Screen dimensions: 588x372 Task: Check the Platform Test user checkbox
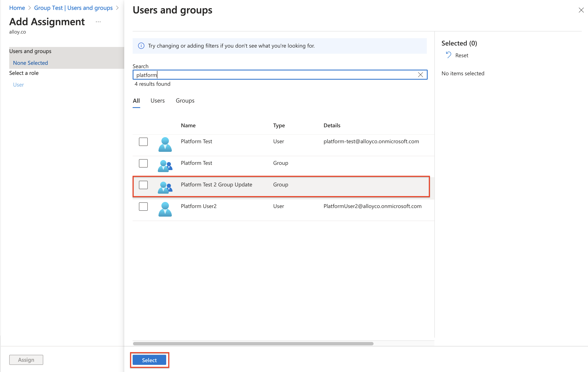click(x=143, y=142)
